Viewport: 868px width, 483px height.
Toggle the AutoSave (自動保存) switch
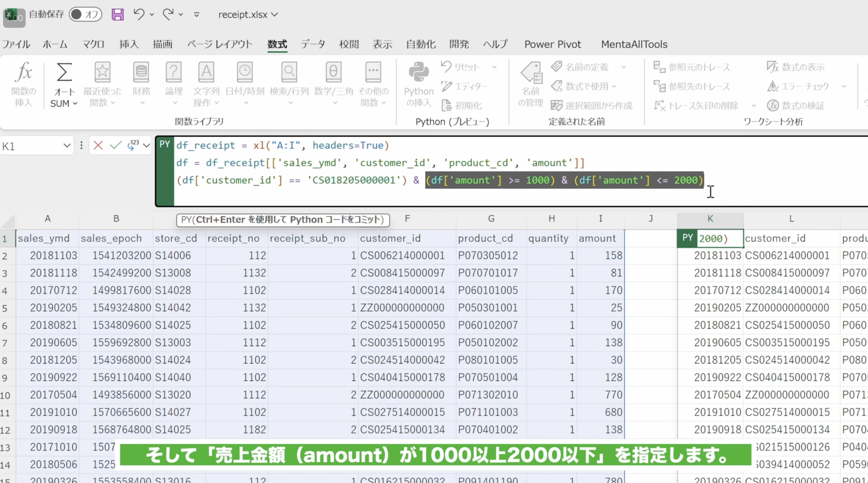(85, 14)
